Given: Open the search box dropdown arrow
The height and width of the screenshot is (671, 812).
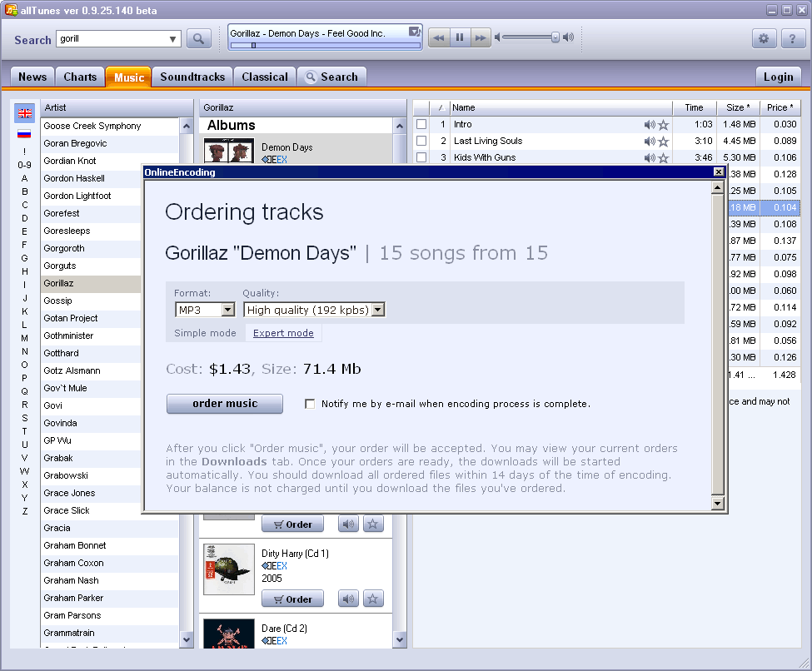Looking at the screenshot, I should click(x=173, y=39).
